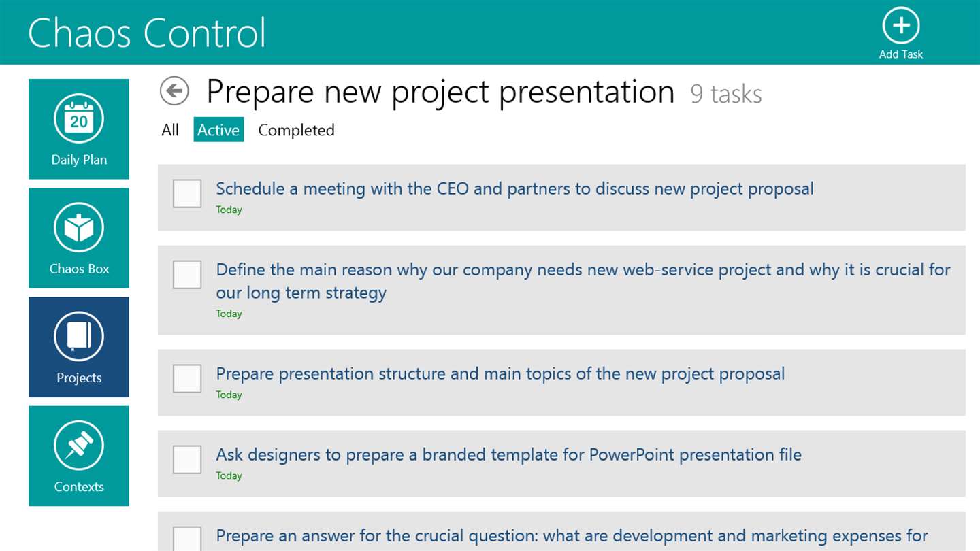The height and width of the screenshot is (551, 980).
Task: Show All tasks filter
Action: point(170,130)
